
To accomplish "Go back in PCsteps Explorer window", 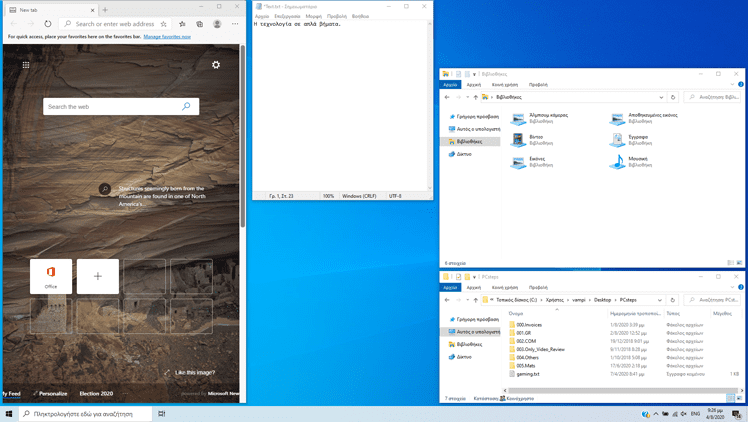I will 447,300.
